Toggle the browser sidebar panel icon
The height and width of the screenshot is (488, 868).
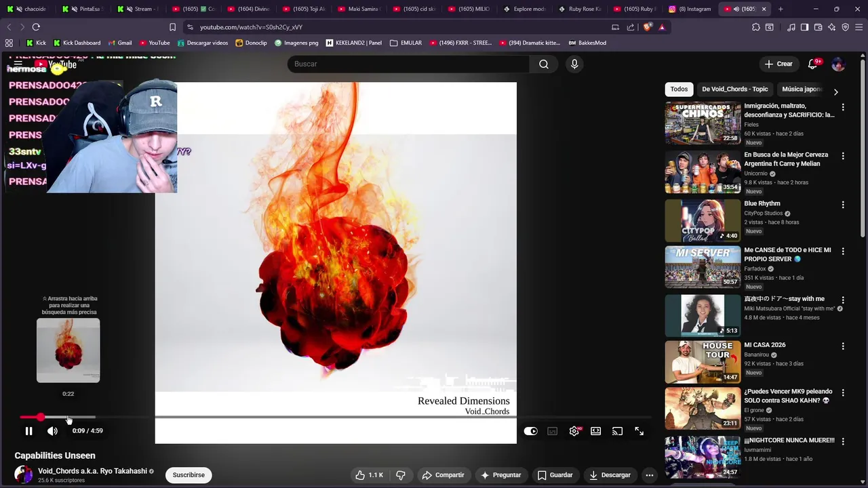804,27
